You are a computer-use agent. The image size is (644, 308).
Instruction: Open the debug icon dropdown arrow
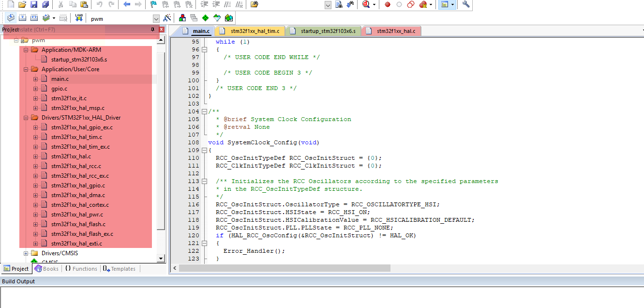click(x=374, y=4)
